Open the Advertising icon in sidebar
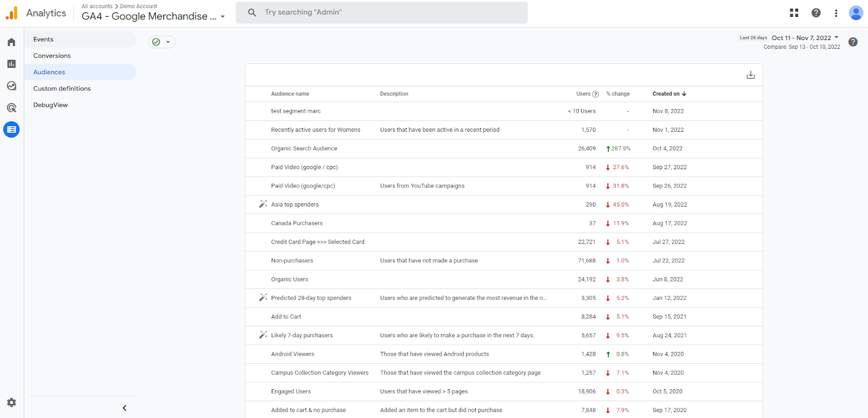This screenshot has width=868, height=418. 11,108
